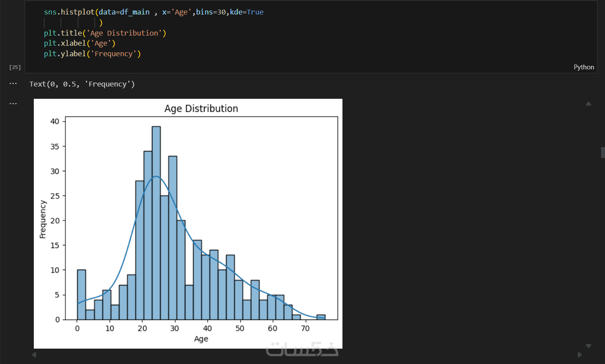This screenshot has height=364, width=605.
Task: Open more actions beside the Text output
Action: pyautogui.click(x=13, y=83)
